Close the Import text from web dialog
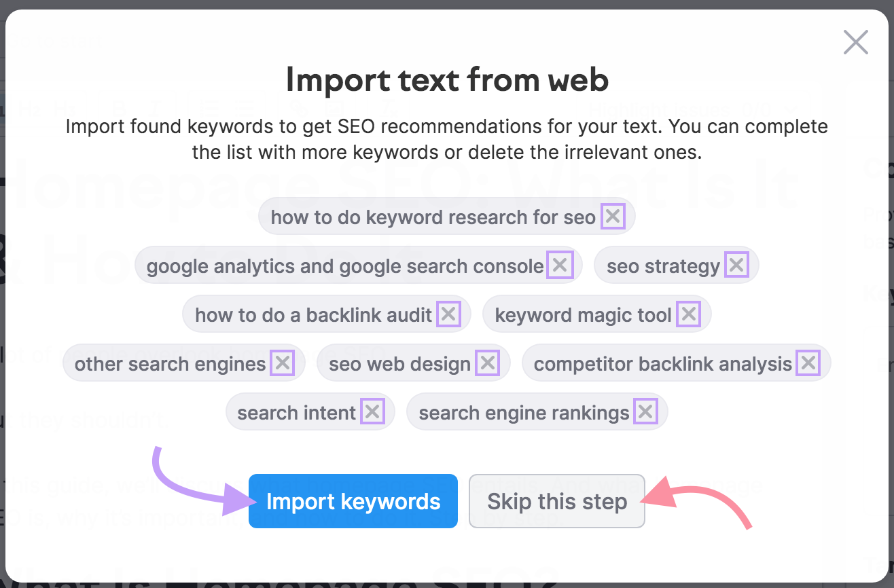The height and width of the screenshot is (588, 894). click(x=855, y=42)
